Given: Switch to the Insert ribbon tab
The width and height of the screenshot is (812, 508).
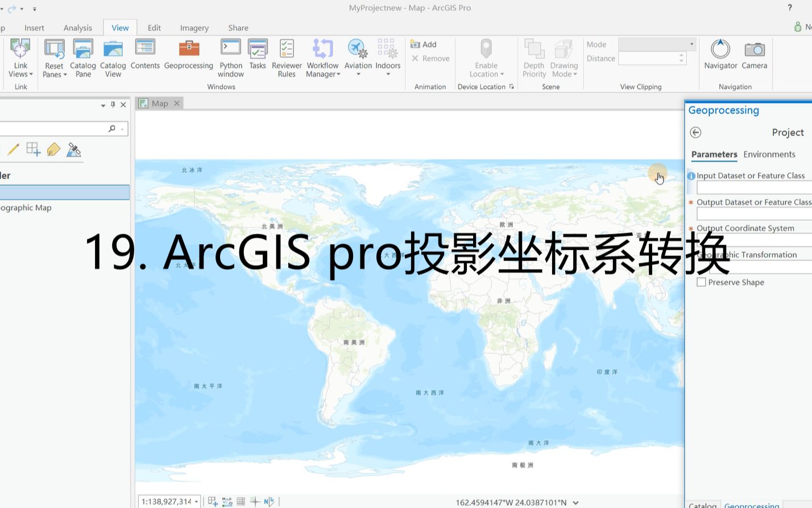Looking at the screenshot, I should click(34, 27).
